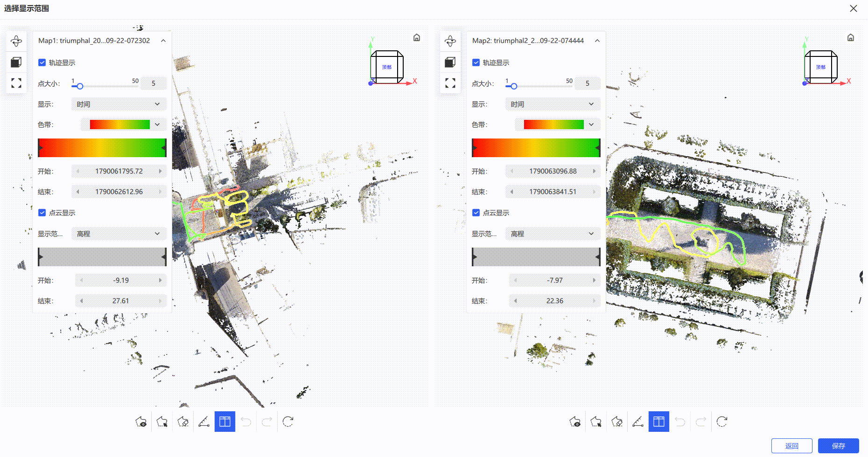Open the 显示范围 高程 dropdown in Map2
Screen dimensions: 868x457
pos(553,234)
